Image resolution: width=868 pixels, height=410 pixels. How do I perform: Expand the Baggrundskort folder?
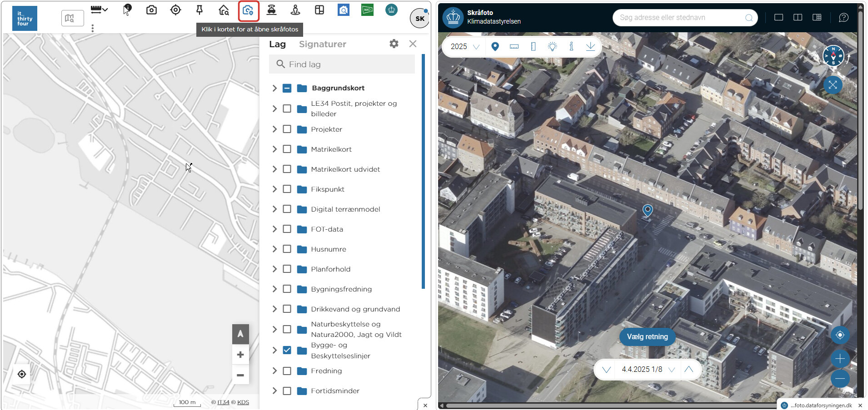click(x=274, y=88)
